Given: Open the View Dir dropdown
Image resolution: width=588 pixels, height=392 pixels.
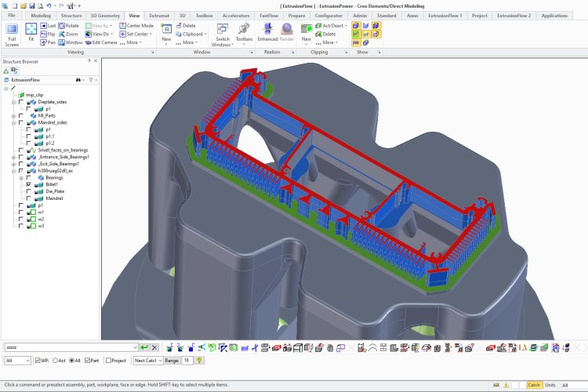Looking at the screenshot, I should (x=99, y=34).
